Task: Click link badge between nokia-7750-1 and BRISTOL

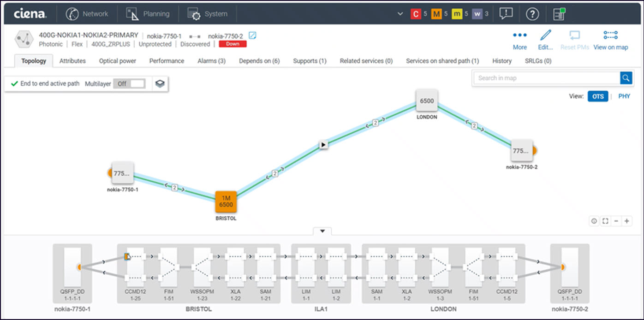Action: point(174,188)
